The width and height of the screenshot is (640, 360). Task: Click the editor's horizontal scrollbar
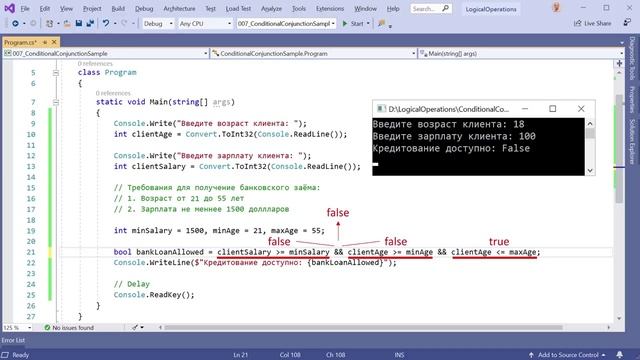point(363,327)
